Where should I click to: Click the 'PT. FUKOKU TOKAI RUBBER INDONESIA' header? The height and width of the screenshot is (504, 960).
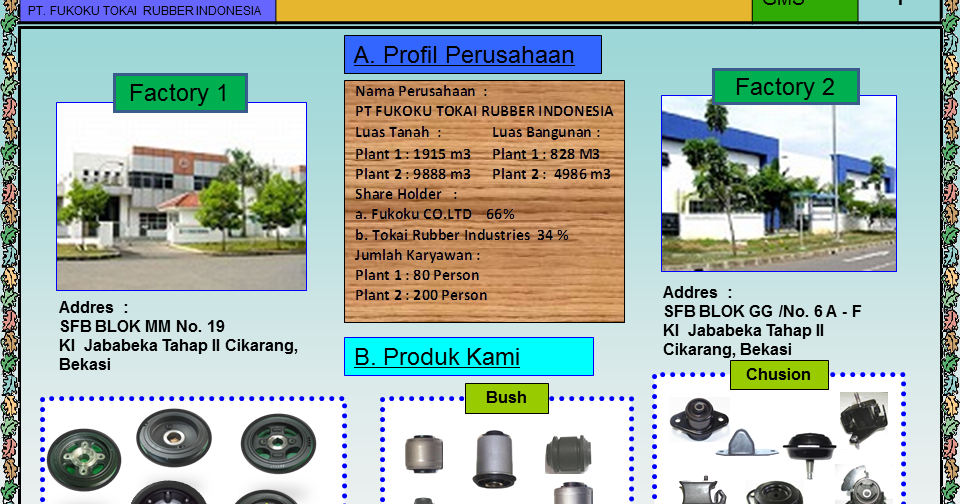[x=144, y=11]
